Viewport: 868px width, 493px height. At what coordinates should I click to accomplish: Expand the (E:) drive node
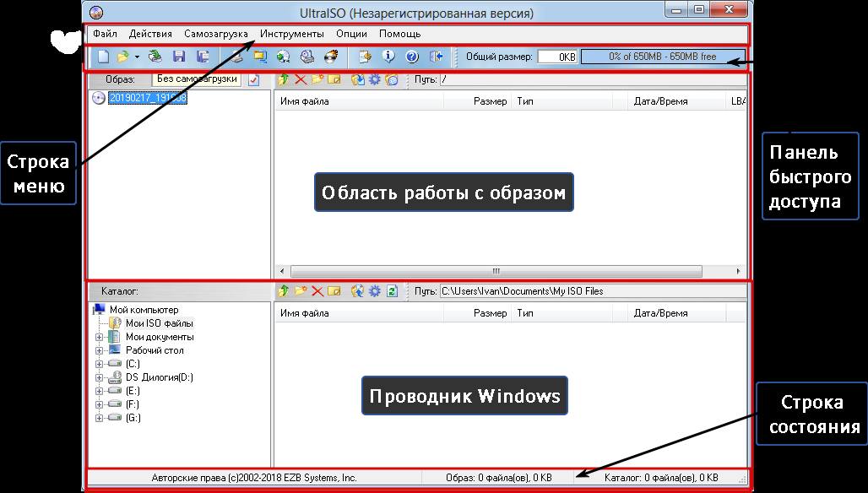point(99,391)
